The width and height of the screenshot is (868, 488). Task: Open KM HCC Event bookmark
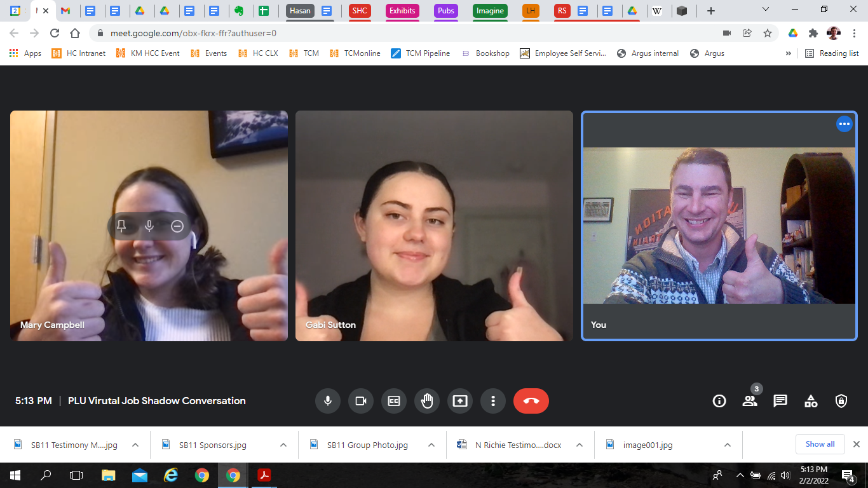[147, 53]
